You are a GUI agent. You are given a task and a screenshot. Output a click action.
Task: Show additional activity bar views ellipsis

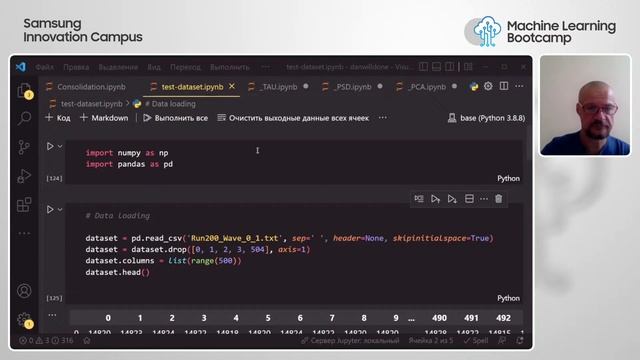pos(24,233)
